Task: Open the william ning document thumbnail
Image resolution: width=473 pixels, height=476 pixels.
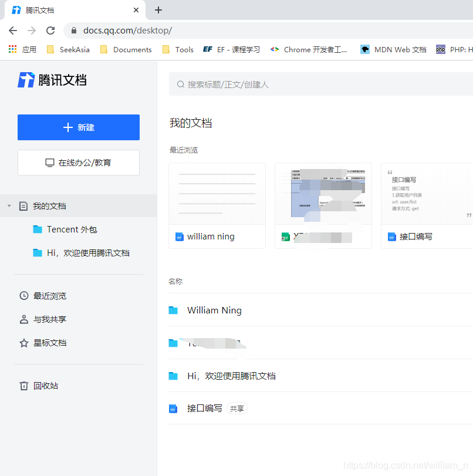Action: coord(217,194)
